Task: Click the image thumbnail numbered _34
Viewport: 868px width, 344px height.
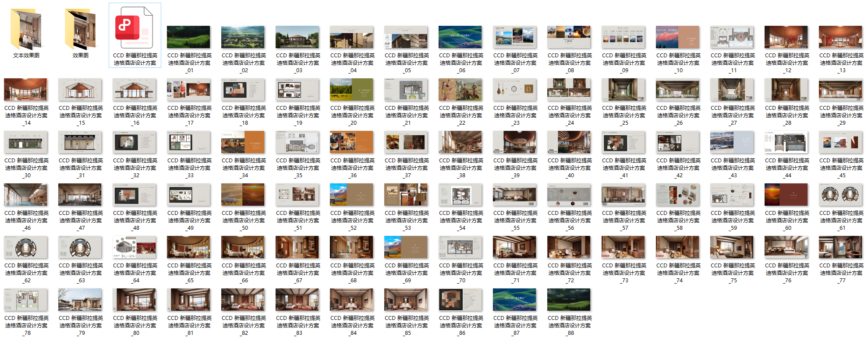Action: tap(243, 142)
